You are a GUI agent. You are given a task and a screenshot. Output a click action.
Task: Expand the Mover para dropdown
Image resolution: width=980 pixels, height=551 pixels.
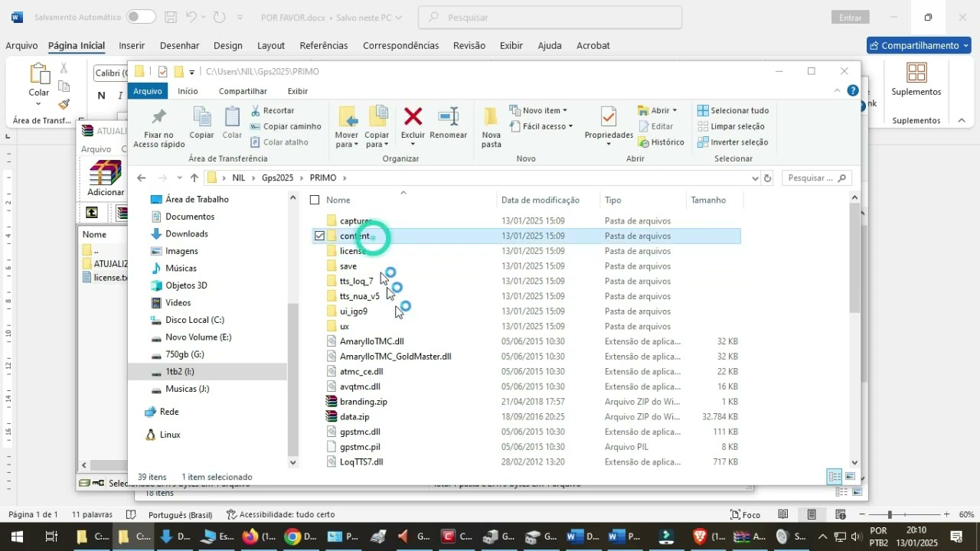pos(347,144)
